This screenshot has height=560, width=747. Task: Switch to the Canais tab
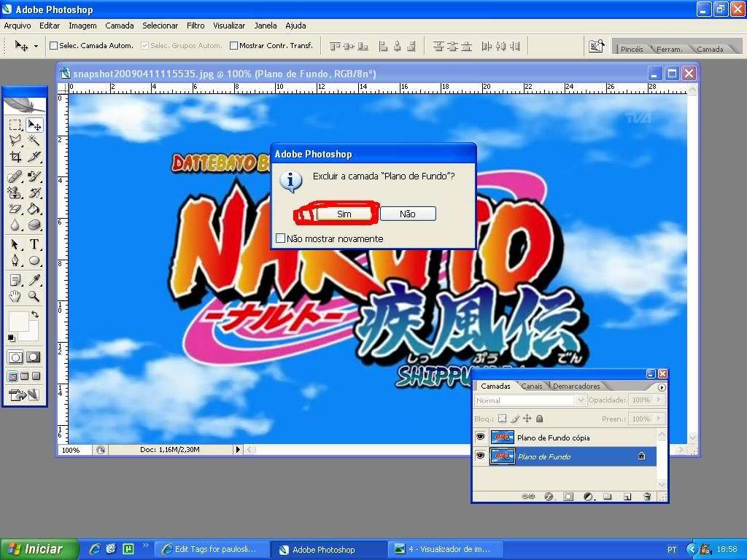click(x=532, y=386)
